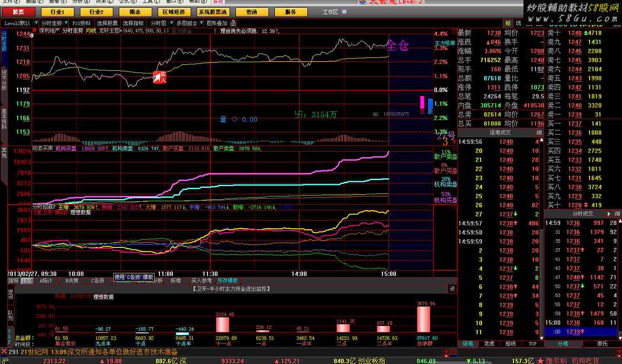
Task: Select the 龙虎 bottom tab
Action: (489, 344)
